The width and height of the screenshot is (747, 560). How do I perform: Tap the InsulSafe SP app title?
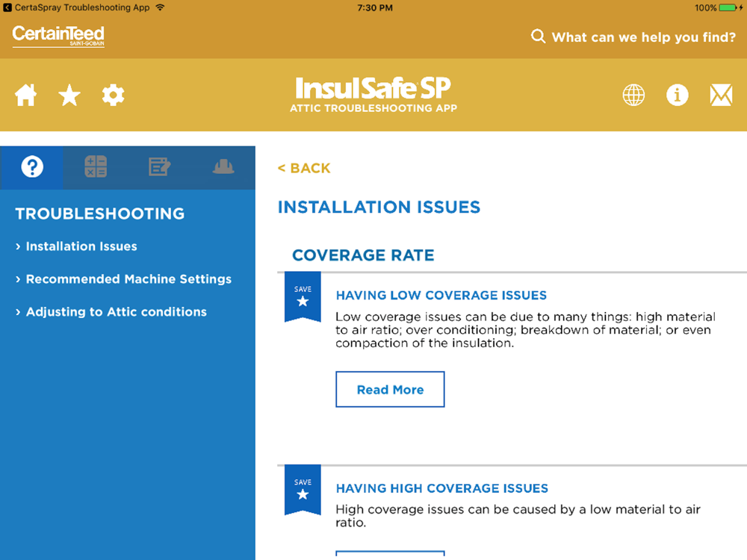tap(373, 94)
